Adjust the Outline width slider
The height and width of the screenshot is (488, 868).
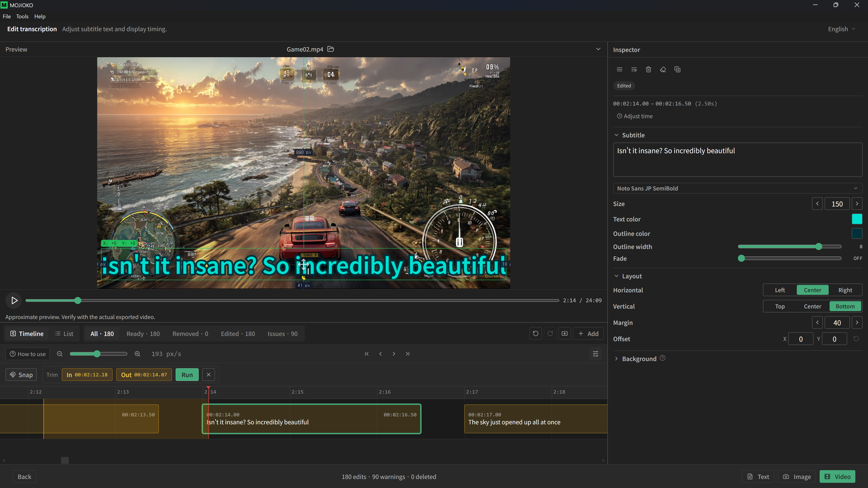tap(790, 246)
